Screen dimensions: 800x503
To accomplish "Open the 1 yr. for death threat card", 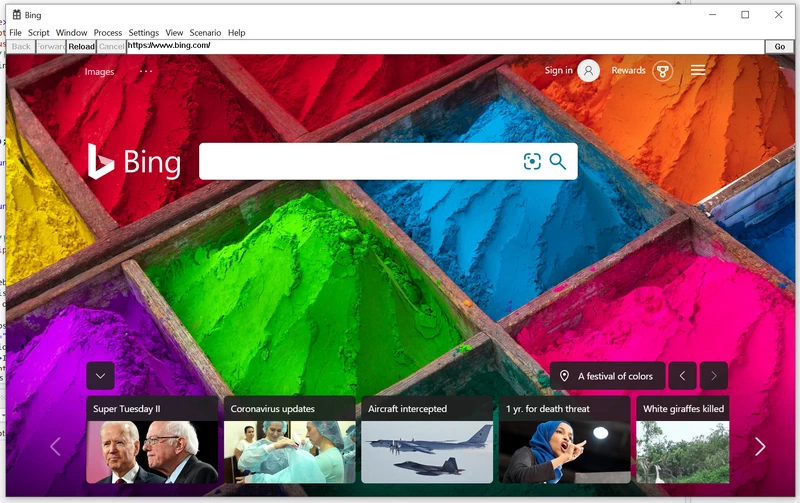I will (565, 439).
